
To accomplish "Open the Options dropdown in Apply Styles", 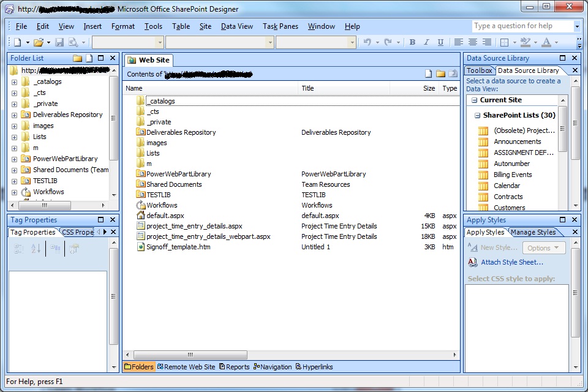I will point(543,247).
